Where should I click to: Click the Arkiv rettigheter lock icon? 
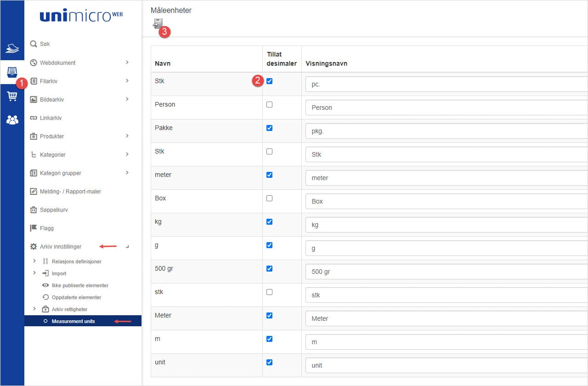point(45,309)
